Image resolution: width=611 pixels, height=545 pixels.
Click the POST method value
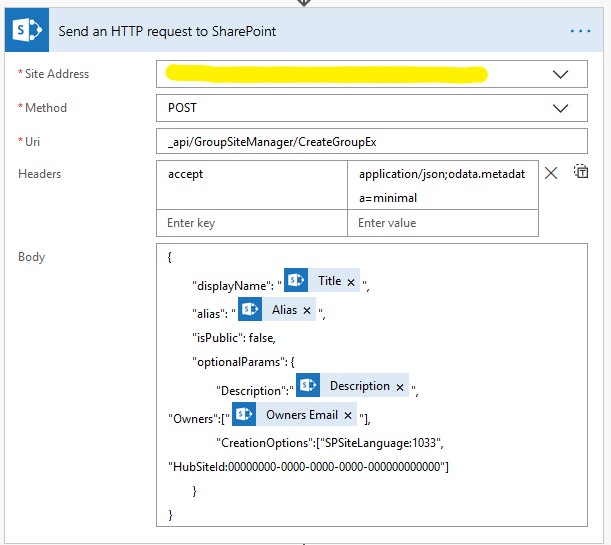[x=182, y=108]
